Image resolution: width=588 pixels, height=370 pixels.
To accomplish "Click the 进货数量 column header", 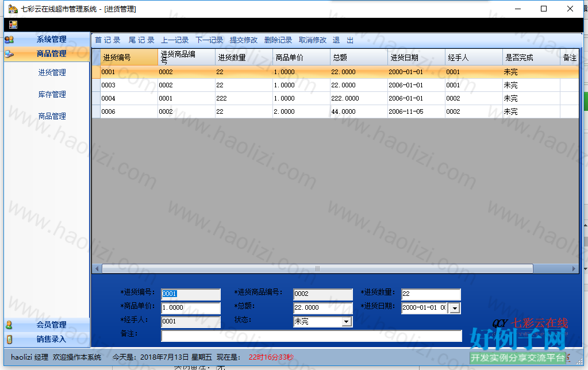I will pos(244,57).
